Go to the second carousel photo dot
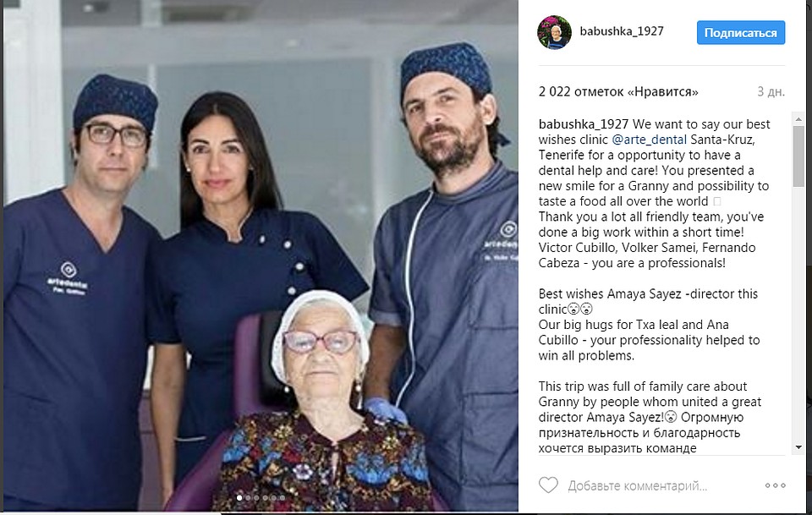 (x=248, y=498)
